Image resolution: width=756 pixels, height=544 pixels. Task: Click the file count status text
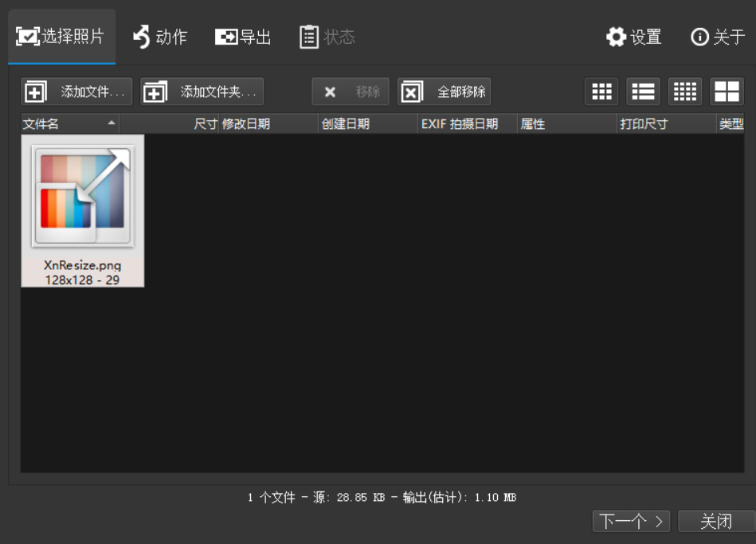(382, 497)
